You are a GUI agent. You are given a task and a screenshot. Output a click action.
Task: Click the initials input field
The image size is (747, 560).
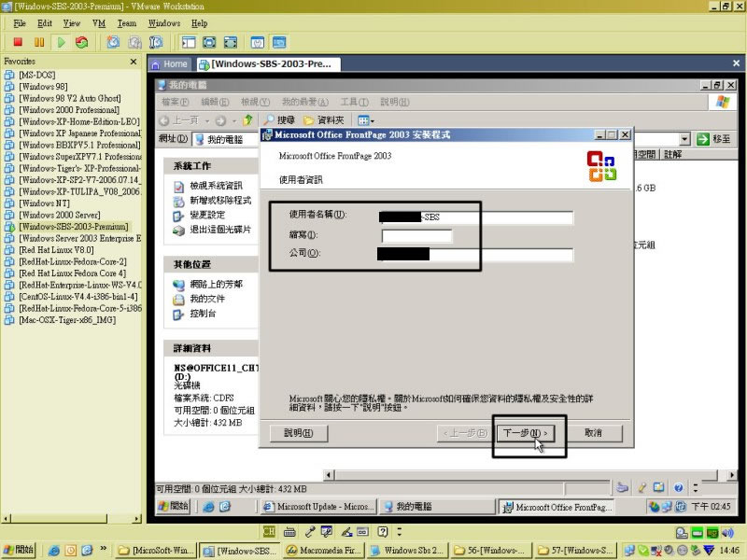416,235
